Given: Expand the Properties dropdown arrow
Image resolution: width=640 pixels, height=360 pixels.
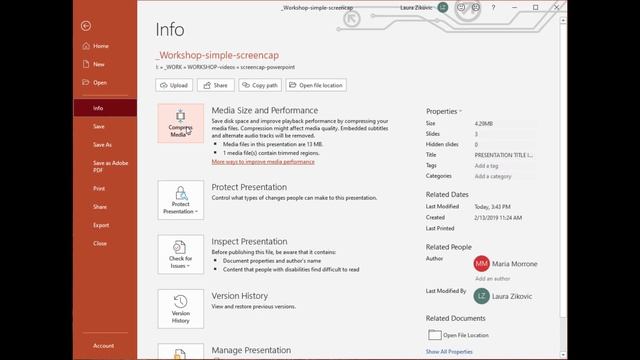Looking at the screenshot, I should click(460, 111).
